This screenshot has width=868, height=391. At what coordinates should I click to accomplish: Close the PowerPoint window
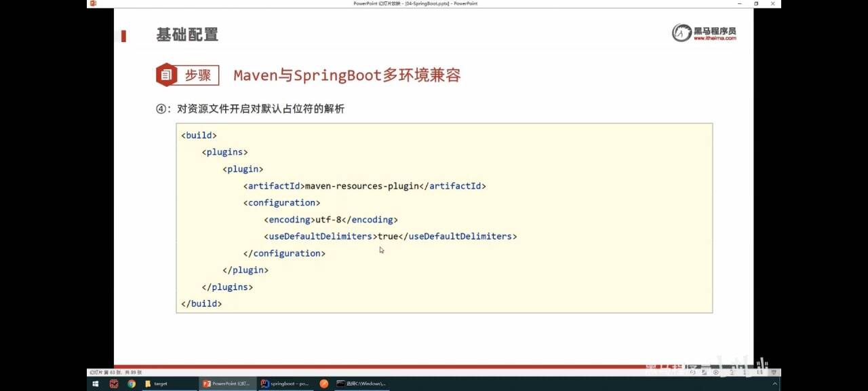click(773, 3)
